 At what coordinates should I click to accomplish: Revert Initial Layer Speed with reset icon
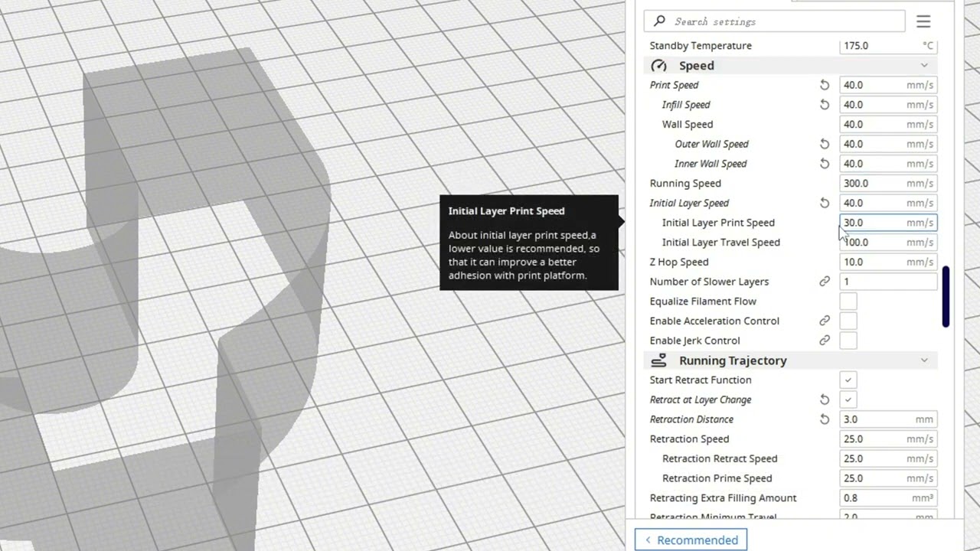825,203
